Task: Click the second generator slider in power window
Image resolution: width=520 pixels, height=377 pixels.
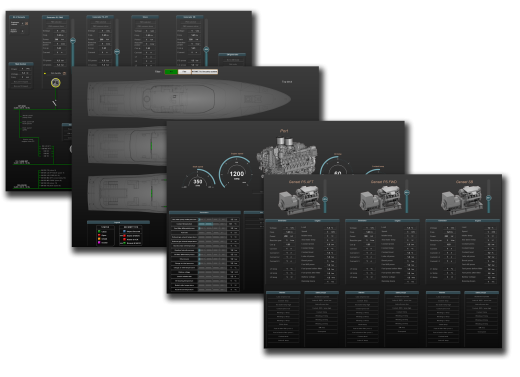Action: (x=117, y=52)
